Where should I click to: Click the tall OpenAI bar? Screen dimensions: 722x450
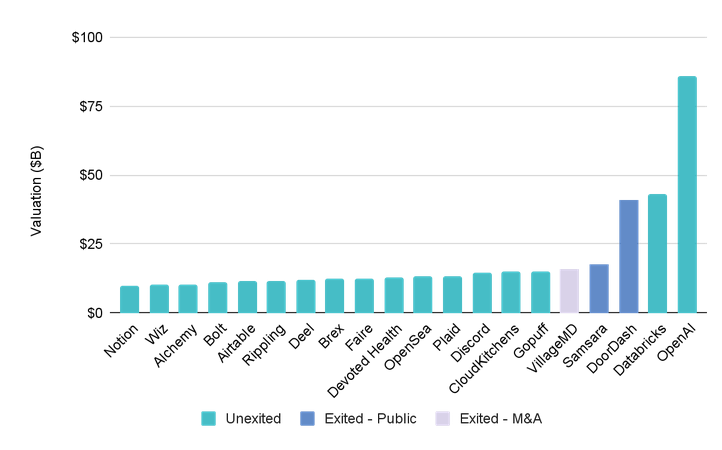tap(687, 194)
